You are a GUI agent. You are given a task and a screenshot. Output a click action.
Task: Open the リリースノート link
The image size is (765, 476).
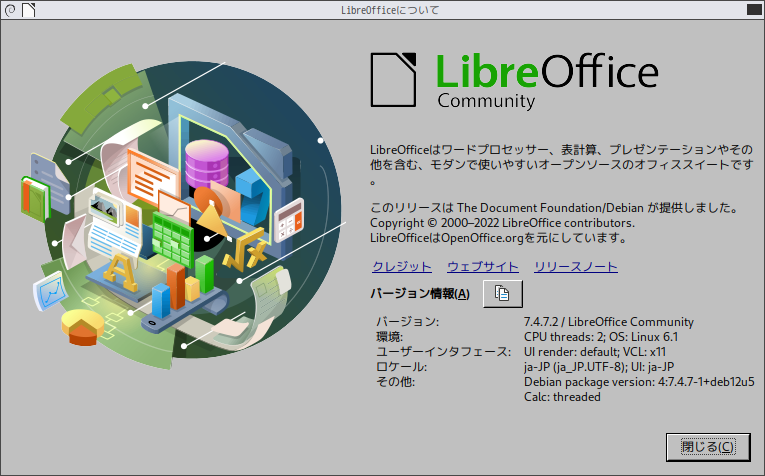576,267
